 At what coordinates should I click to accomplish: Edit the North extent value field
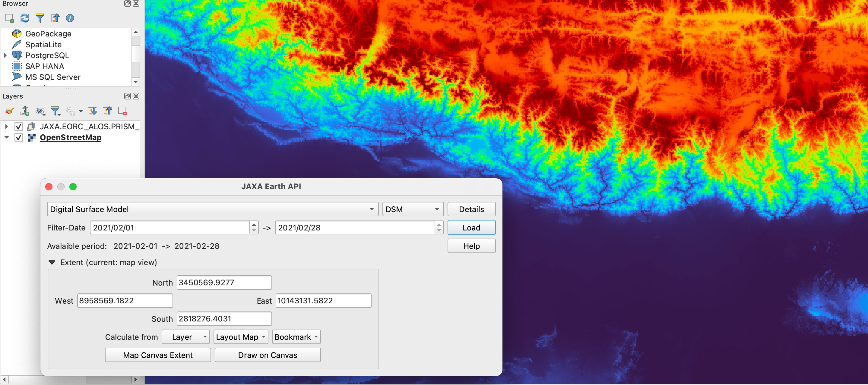coord(224,282)
